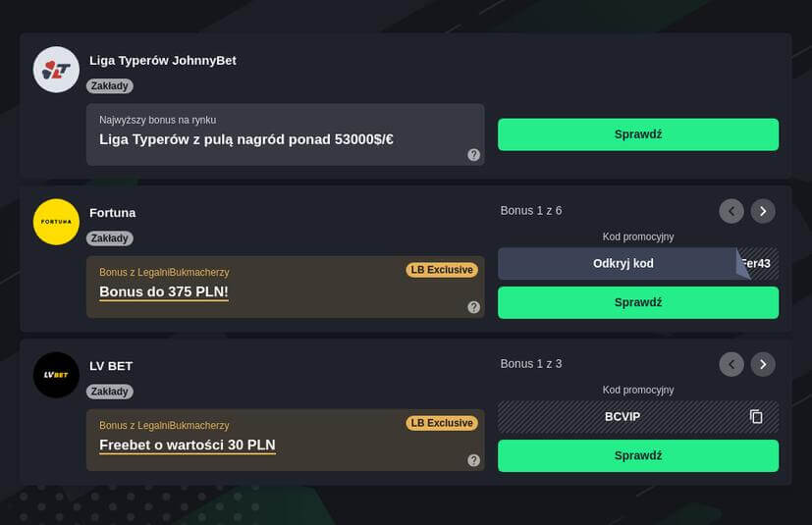Click the Zakłady tag under Fortuna
The width and height of the screenshot is (812, 525).
pyautogui.click(x=110, y=238)
